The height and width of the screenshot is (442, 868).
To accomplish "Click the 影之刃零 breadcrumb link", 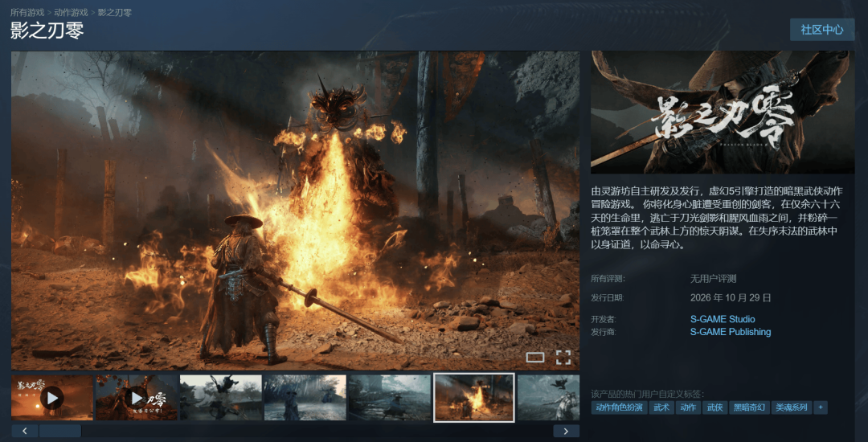I will coord(115,12).
